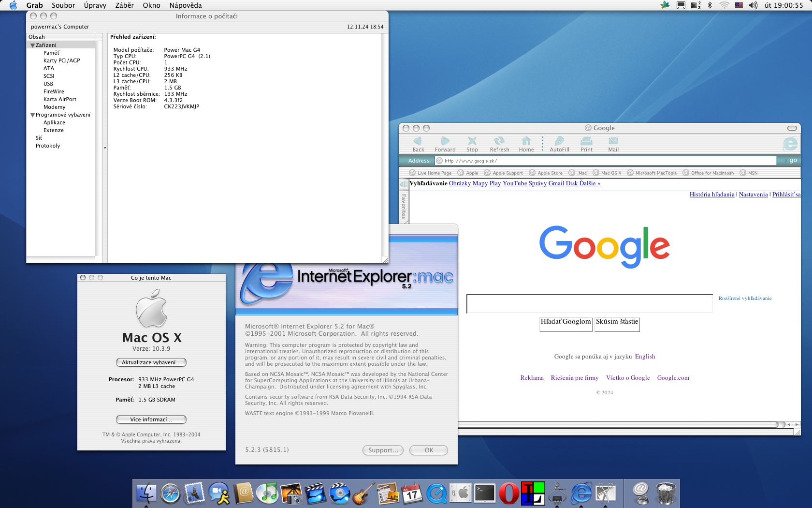Image resolution: width=812 pixels, height=508 pixels.
Task: Open System Preferences icon in Dock
Action: click(461, 493)
